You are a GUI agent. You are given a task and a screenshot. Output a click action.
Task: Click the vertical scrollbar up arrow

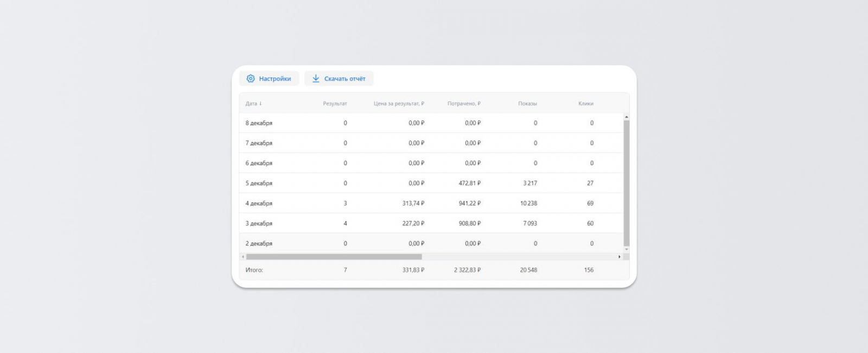tap(626, 117)
